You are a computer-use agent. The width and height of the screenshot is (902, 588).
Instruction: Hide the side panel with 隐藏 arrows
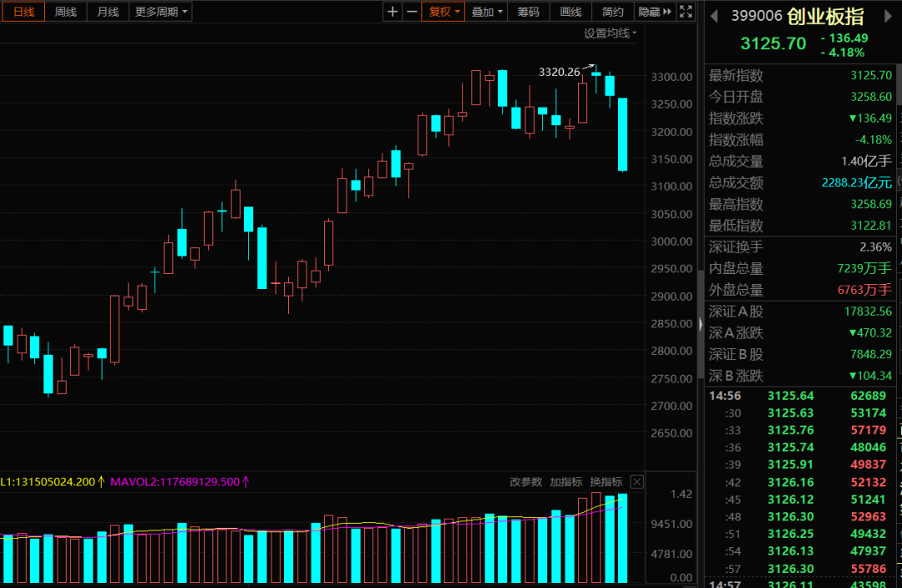click(655, 12)
